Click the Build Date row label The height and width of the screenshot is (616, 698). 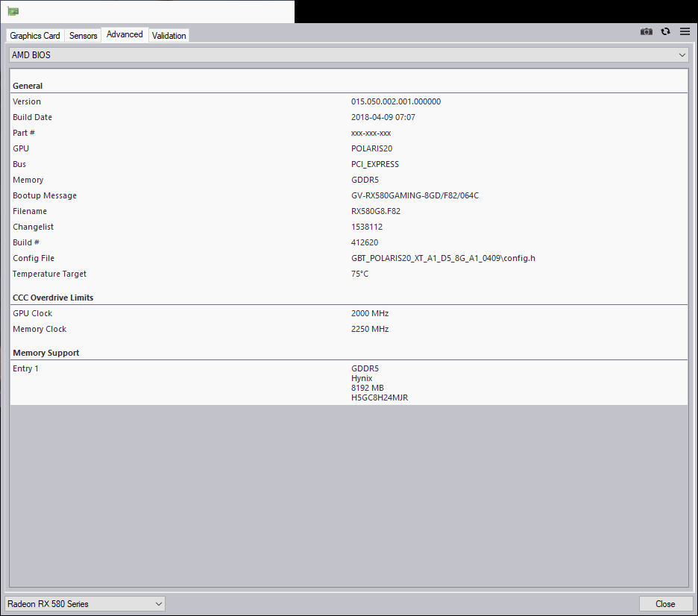[33, 117]
